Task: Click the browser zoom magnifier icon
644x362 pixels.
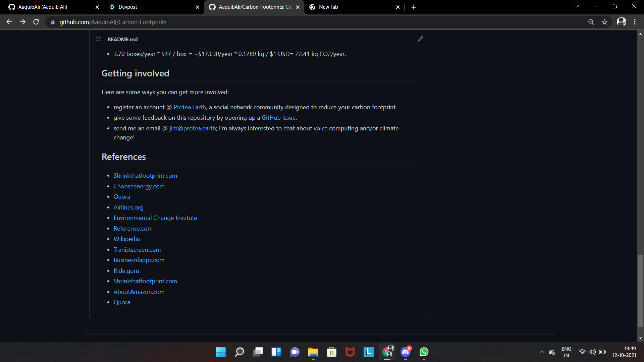Action: tap(591, 22)
